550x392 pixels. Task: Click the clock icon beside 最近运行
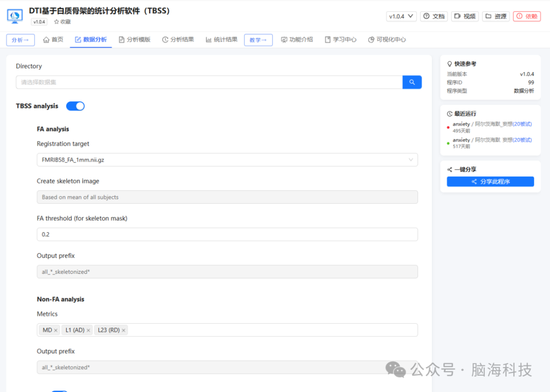(x=450, y=114)
